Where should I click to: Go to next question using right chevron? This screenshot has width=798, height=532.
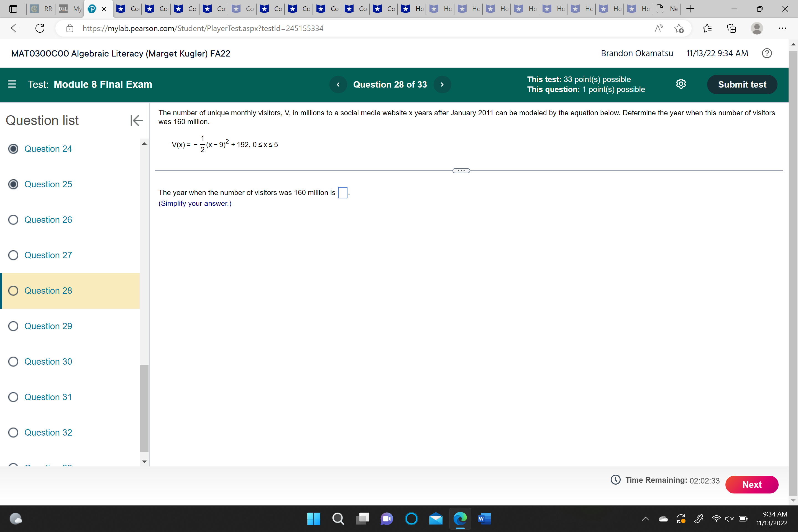(x=442, y=85)
